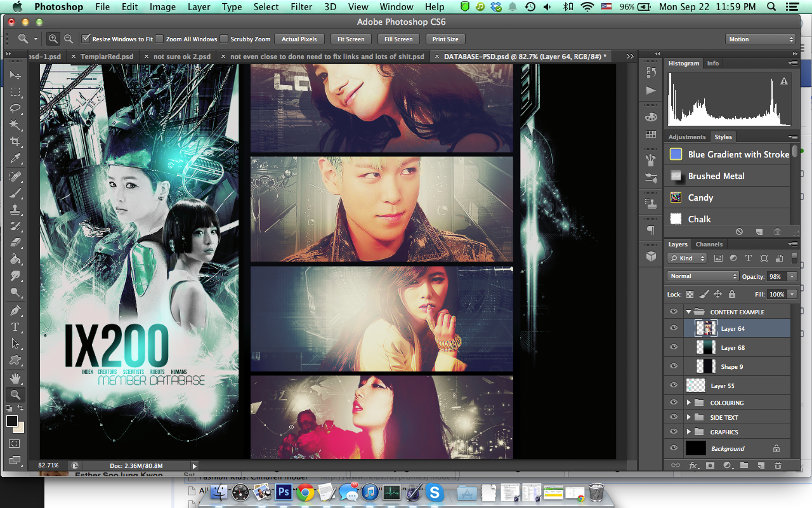Switch to the Info tab

712,63
